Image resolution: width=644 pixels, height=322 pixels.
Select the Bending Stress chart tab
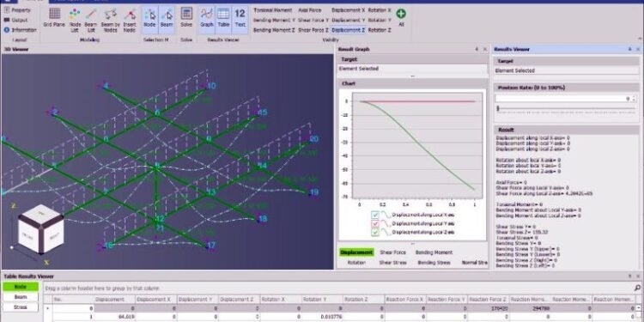434,263
